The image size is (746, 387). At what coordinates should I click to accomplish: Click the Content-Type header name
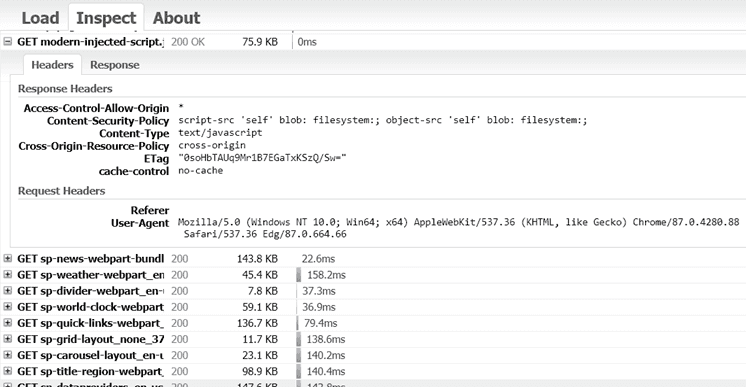coord(134,134)
